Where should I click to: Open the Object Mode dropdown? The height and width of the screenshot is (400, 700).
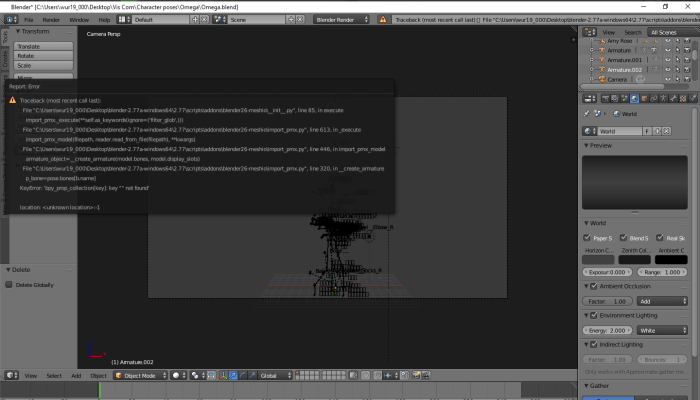(138, 375)
